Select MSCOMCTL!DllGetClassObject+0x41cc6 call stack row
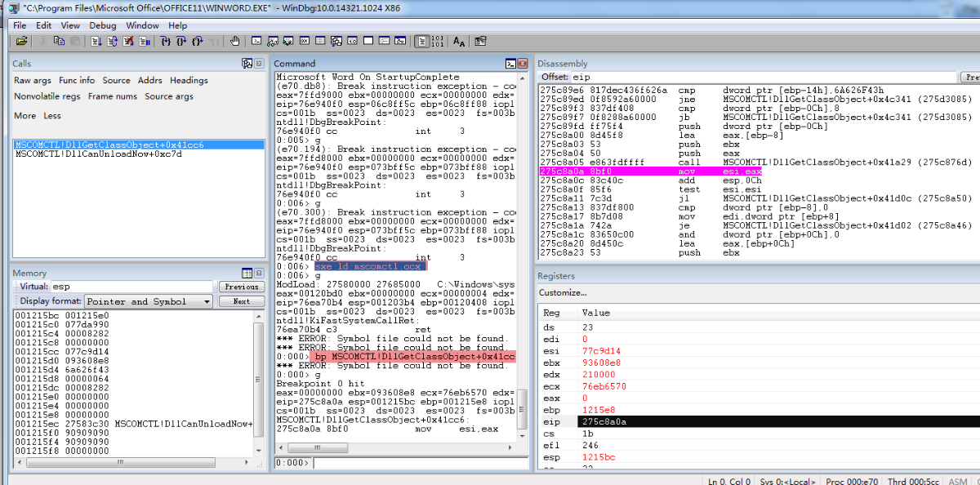The image size is (980, 485). pyautogui.click(x=139, y=145)
